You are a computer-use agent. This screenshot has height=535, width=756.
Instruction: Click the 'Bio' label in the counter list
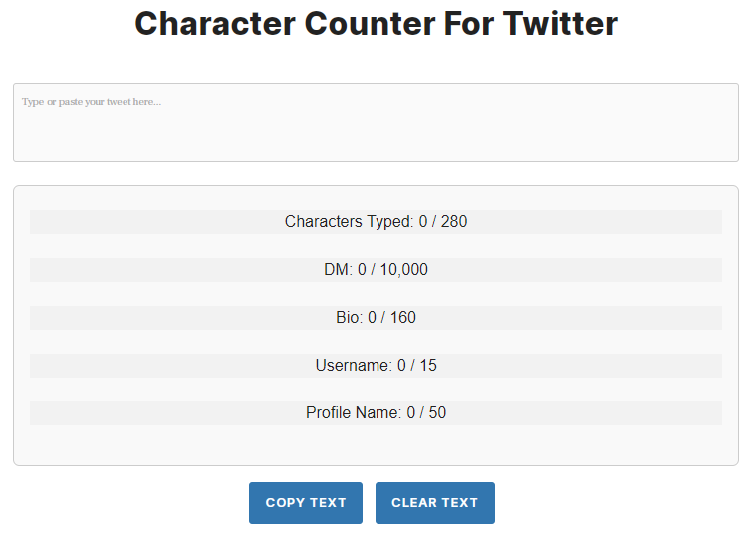[x=348, y=318]
